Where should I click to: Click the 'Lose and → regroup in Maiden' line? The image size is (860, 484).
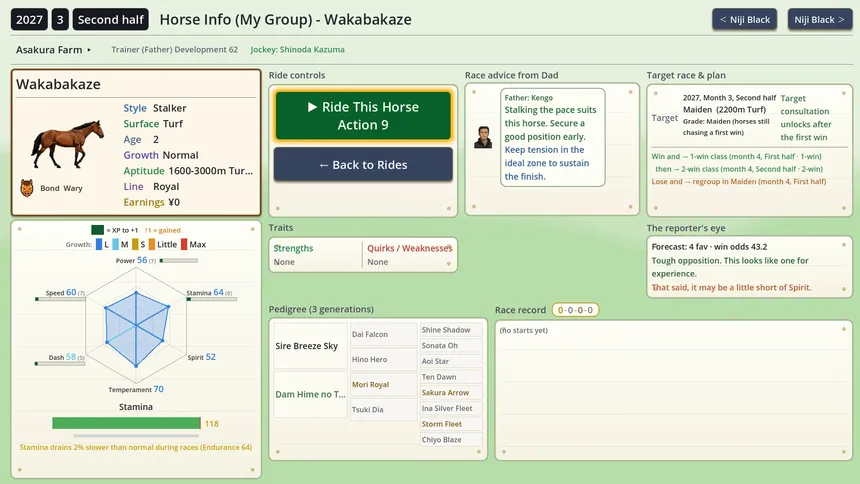click(x=739, y=182)
